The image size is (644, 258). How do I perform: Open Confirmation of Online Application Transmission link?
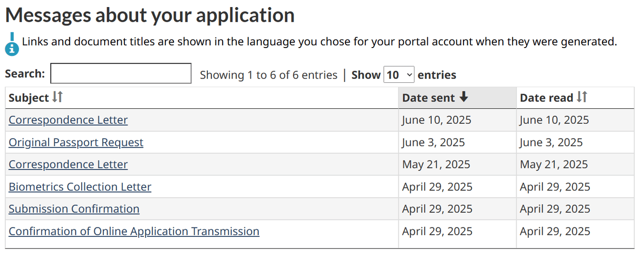pos(134,231)
